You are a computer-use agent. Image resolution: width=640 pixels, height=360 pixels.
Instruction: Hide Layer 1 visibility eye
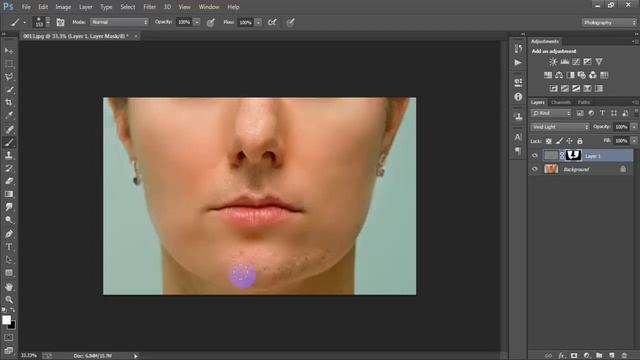click(535, 156)
